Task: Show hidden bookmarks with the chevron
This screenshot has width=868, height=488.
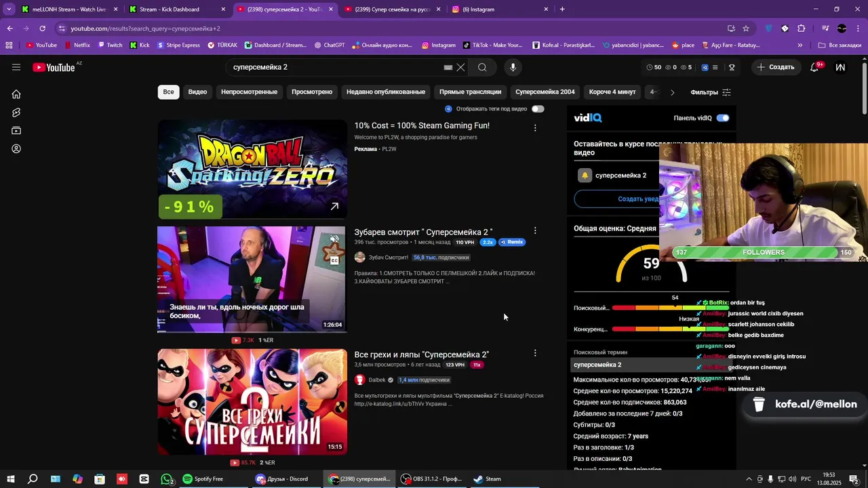Action: click(800, 45)
